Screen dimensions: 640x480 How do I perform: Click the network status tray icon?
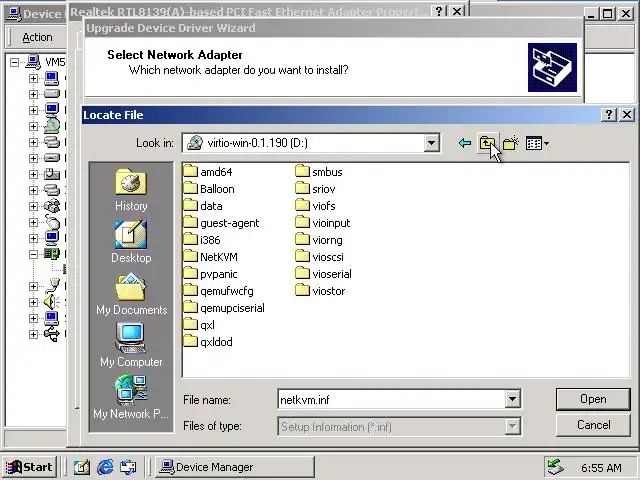(x=556, y=467)
